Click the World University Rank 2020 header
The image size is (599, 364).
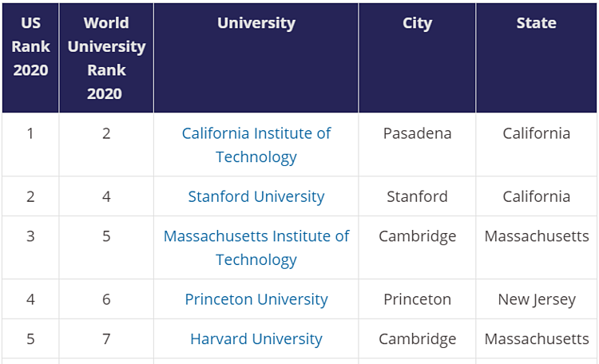(106, 58)
